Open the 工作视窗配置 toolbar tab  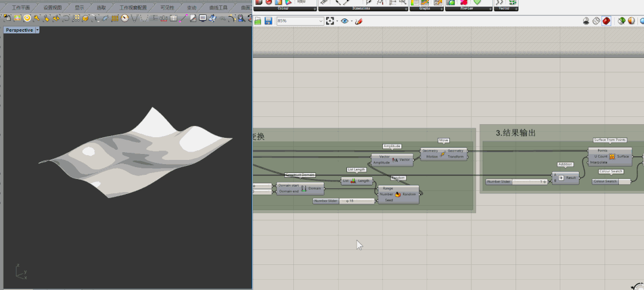pos(133,7)
